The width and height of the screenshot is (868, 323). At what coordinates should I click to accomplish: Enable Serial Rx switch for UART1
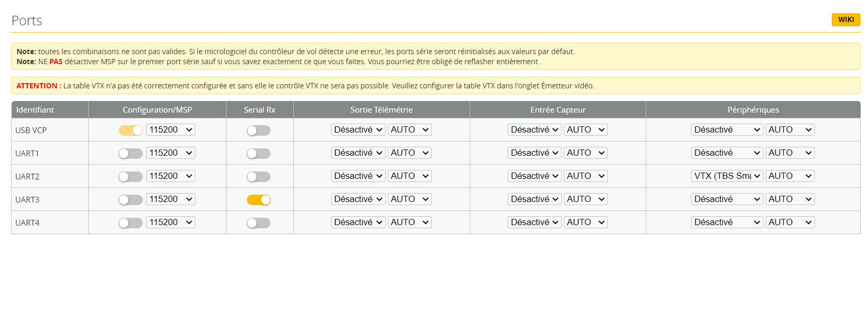(259, 154)
